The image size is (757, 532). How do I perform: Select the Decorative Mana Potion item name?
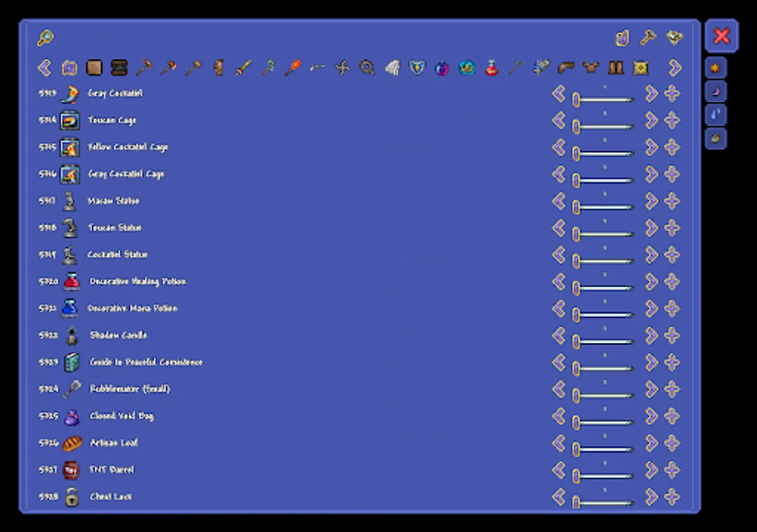(x=132, y=309)
